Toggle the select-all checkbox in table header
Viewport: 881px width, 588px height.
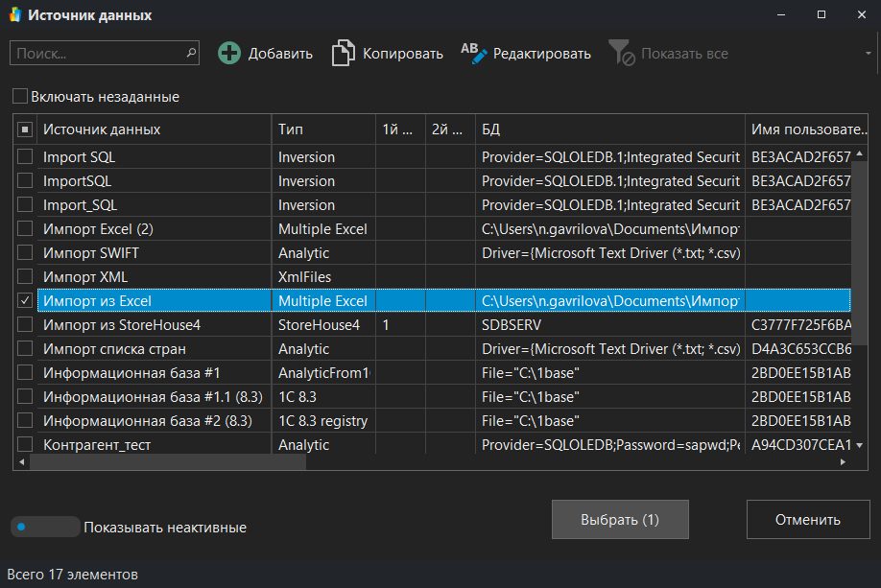tap(26, 129)
